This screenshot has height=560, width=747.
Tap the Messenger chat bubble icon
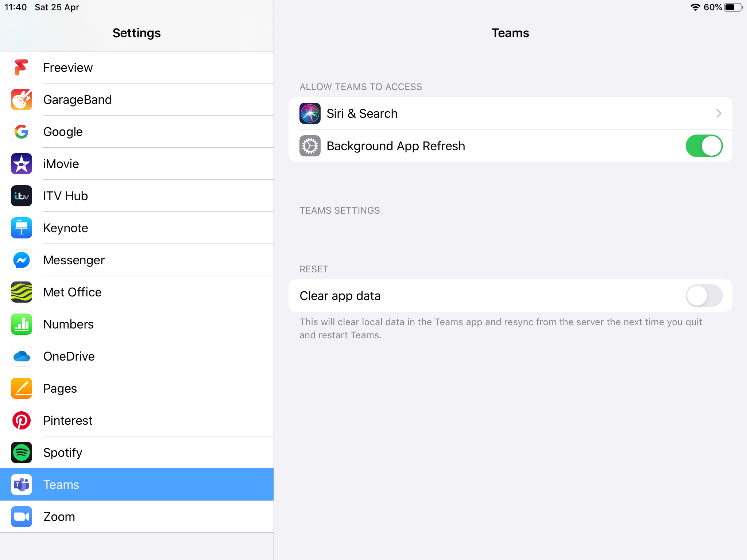(x=22, y=260)
